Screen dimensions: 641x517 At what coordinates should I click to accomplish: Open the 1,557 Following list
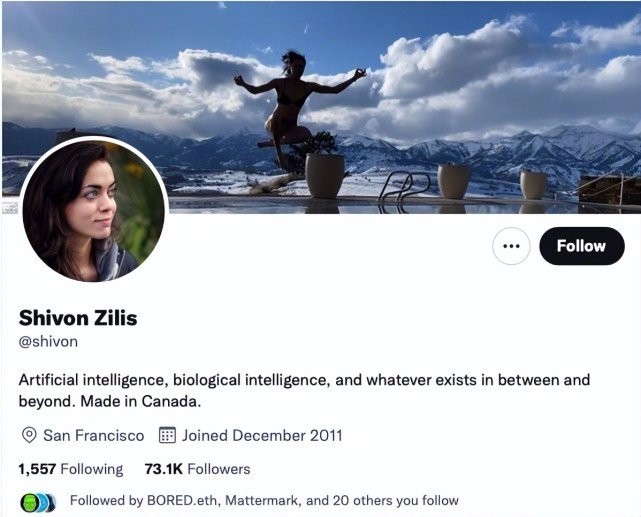[x=70, y=469]
